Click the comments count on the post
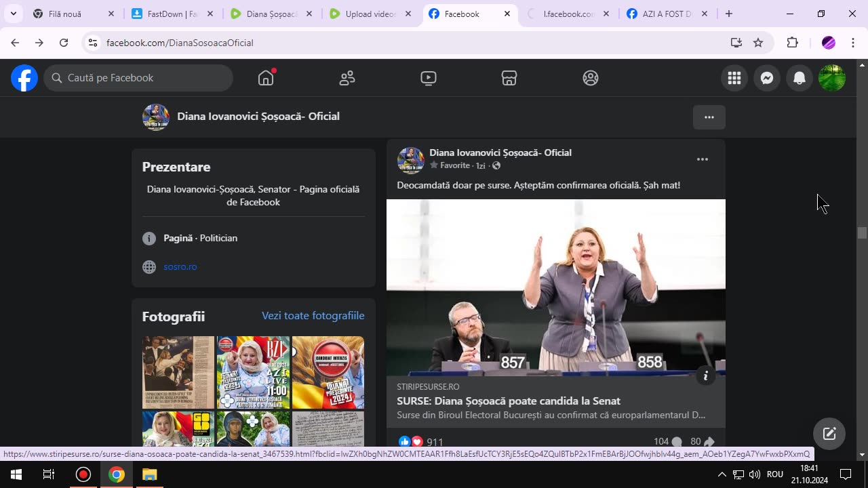The height and width of the screenshot is (488, 868). [x=668, y=442]
